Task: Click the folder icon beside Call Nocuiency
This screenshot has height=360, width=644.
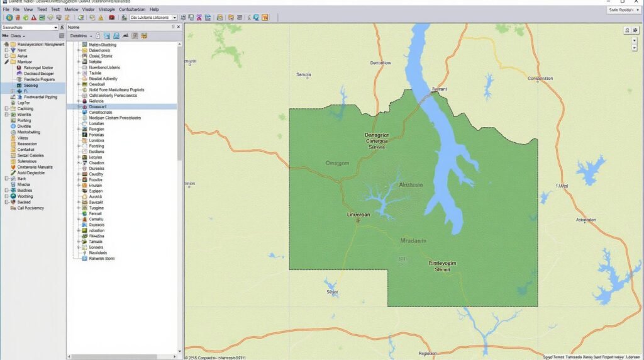Action: pos(13,208)
